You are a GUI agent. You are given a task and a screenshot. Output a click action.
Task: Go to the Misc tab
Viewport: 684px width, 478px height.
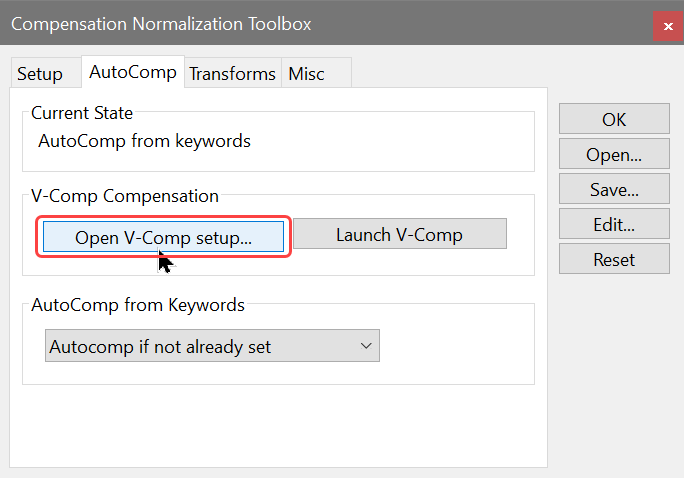pyautogui.click(x=306, y=74)
